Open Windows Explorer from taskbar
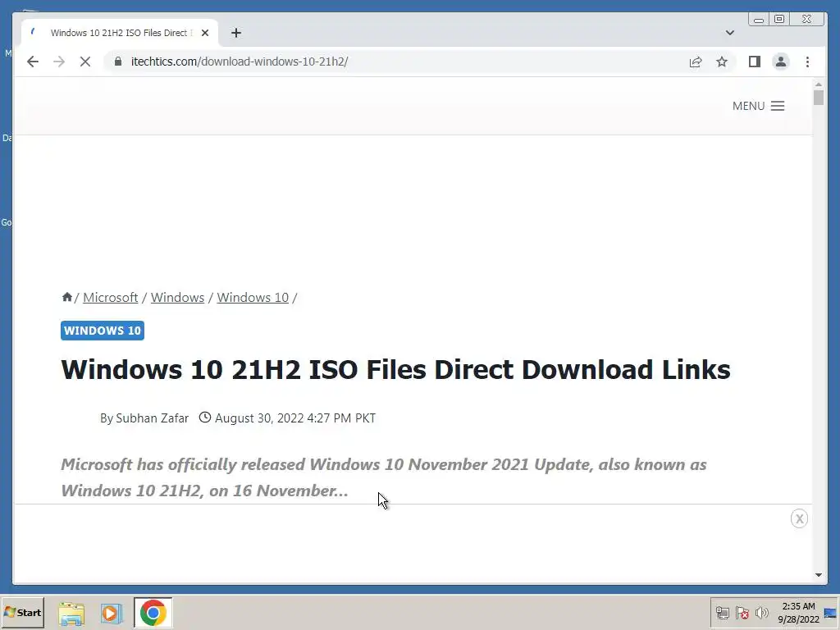 click(71, 614)
